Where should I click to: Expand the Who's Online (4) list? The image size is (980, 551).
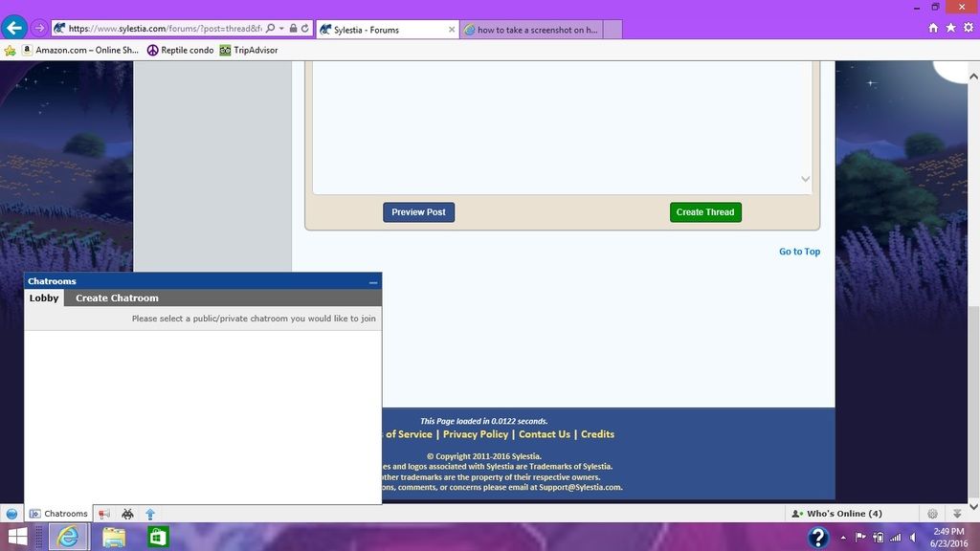tap(837, 514)
